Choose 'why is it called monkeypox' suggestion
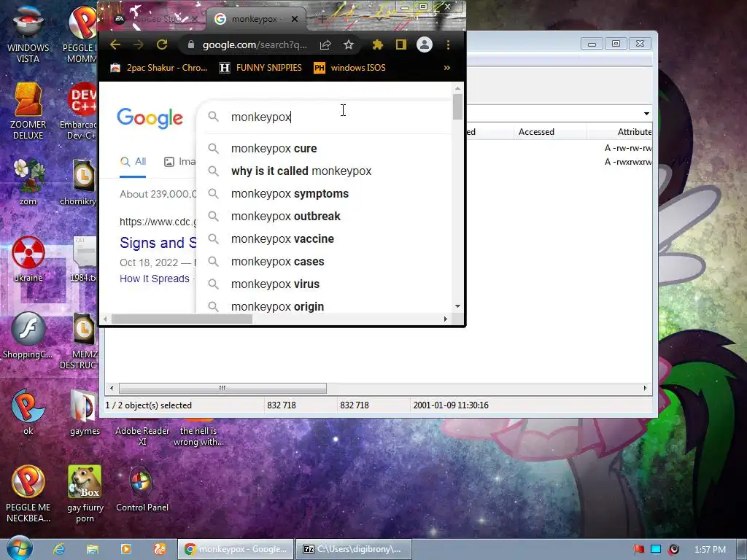Viewport: 747px width, 560px height. click(x=324, y=171)
